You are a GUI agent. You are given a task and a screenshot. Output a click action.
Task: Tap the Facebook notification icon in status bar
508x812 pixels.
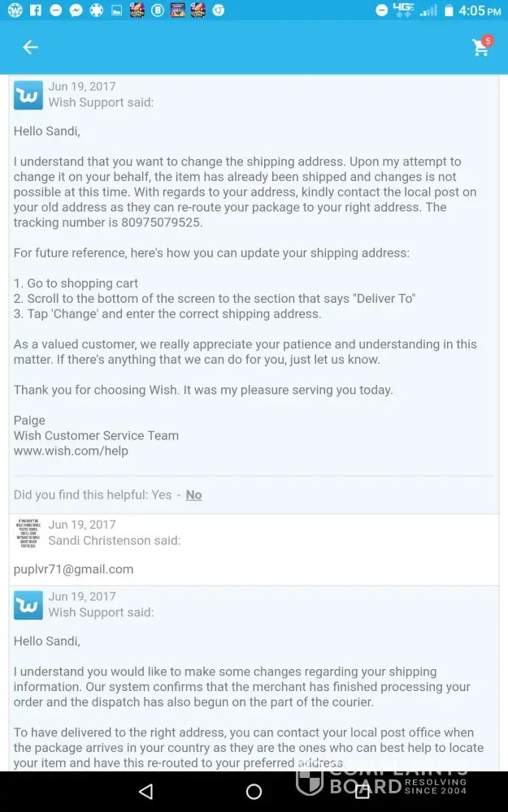35,11
